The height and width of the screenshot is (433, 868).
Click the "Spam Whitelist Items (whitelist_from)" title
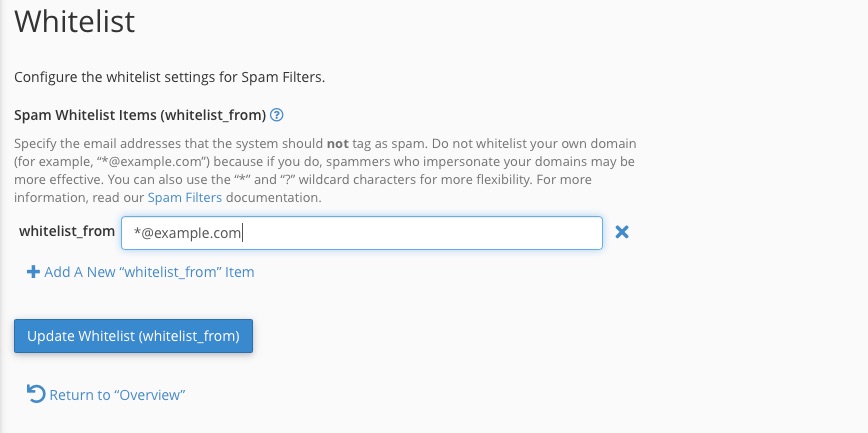pos(140,115)
